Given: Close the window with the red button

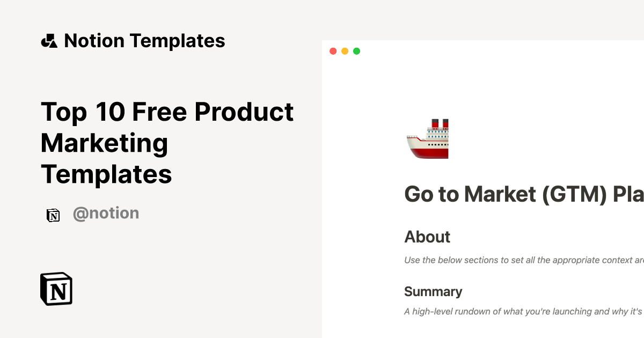Looking at the screenshot, I should (x=333, y=52).
